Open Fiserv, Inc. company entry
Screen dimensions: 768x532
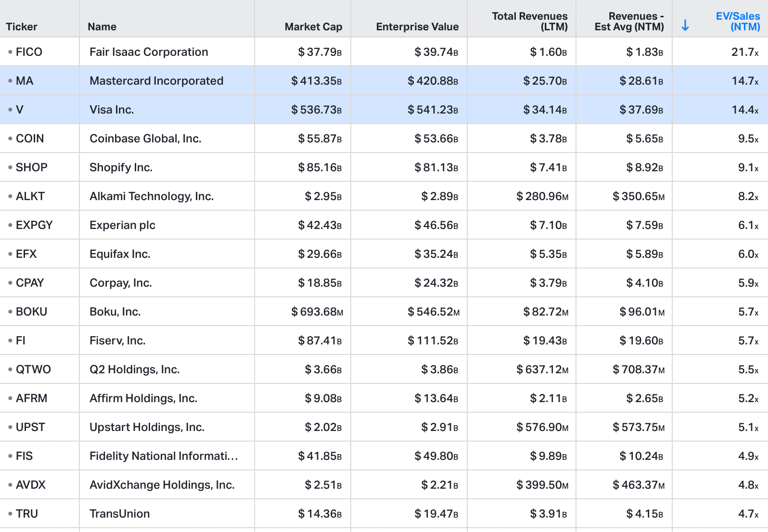click(x=117, y=341)
